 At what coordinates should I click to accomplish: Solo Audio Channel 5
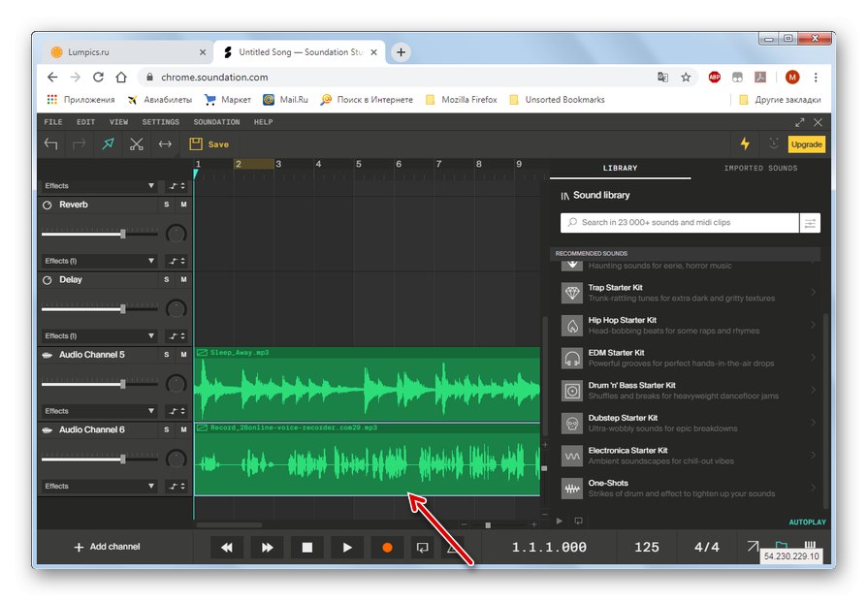pos(166,355)
